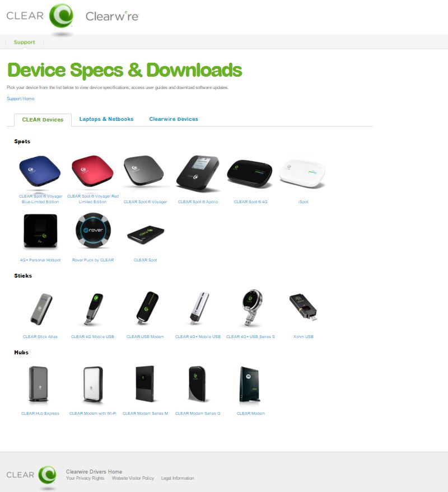Go to the Support Home link
Viewport: 448px width, 492px height.
coord(21,99)
